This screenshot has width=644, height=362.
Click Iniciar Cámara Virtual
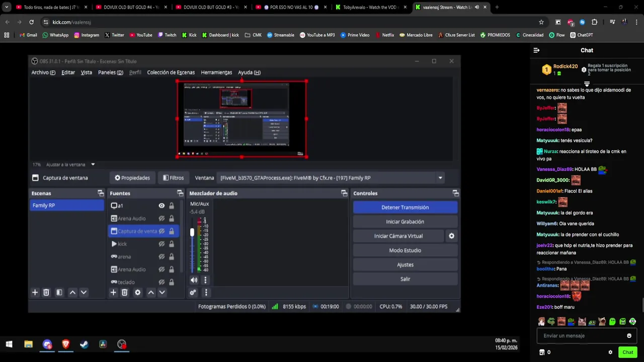click(x=398, y=236)
